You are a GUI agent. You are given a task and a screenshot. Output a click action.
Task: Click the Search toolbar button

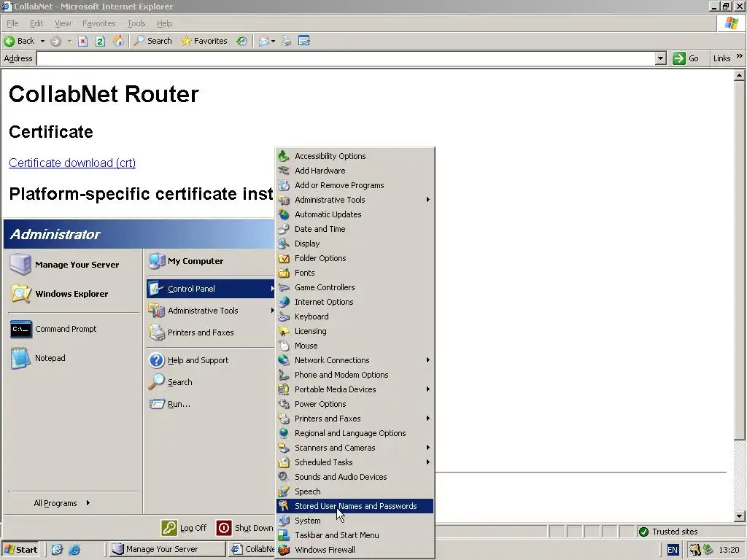pyautogui.click(x=152, y=41)
